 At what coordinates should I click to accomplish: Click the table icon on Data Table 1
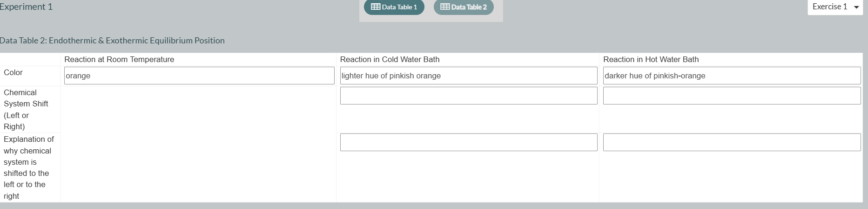375,7
